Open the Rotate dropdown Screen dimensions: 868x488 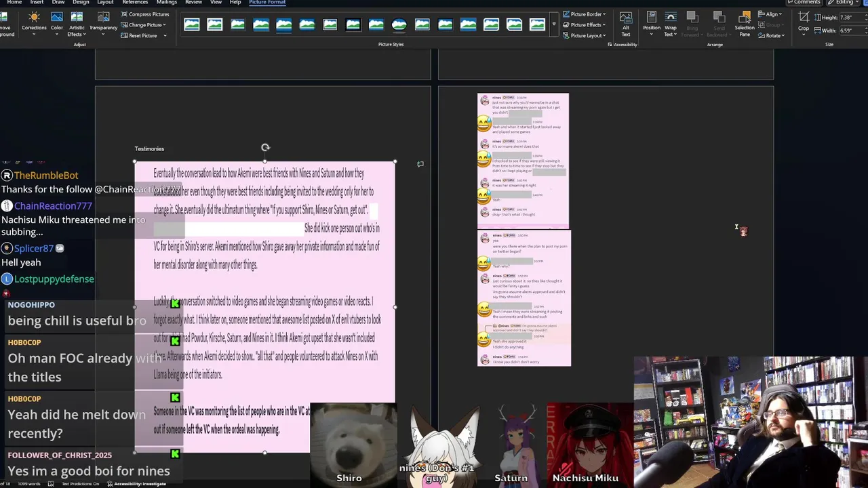tap(772, 35)
